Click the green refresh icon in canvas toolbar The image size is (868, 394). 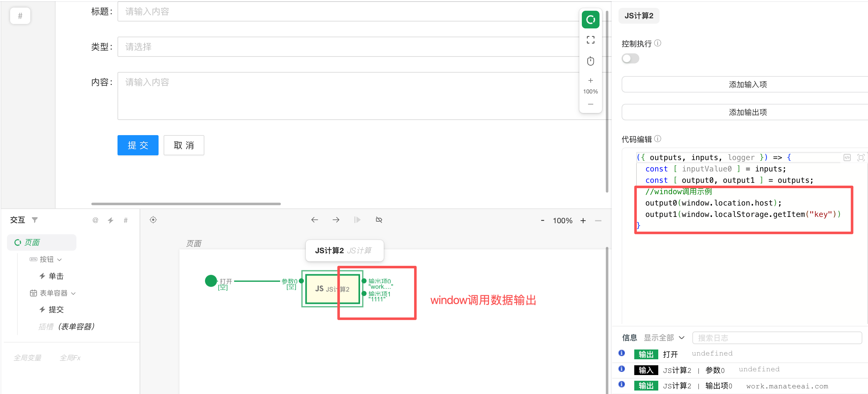[x=590, y=20]
